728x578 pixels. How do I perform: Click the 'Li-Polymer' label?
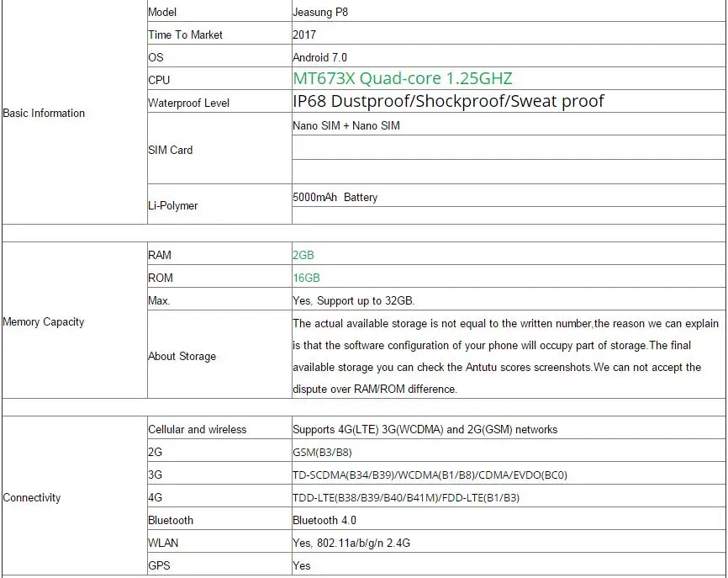(172, 206)
